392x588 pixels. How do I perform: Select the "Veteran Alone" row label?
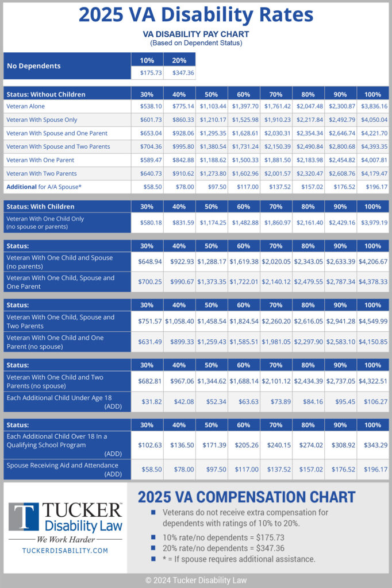click(25, 106)
